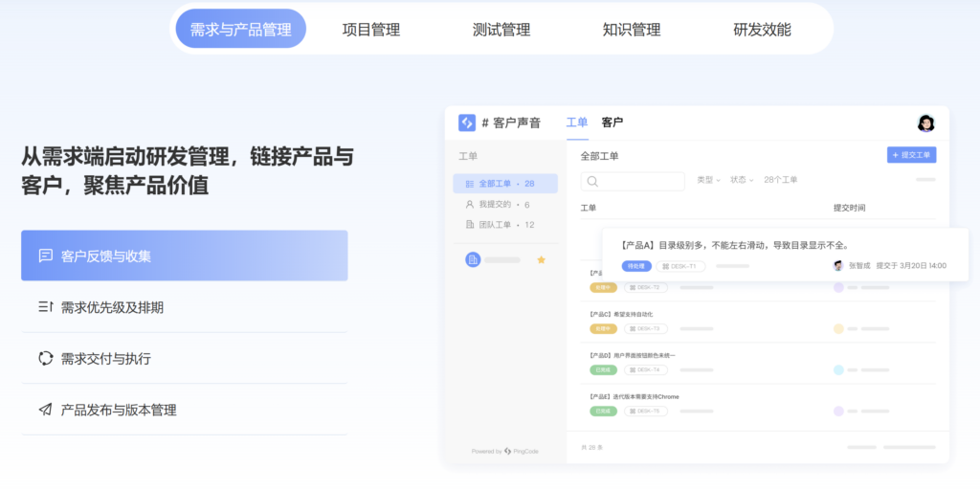Click the 提交时间 column header
980x490 pixels.
click(850, 208)
